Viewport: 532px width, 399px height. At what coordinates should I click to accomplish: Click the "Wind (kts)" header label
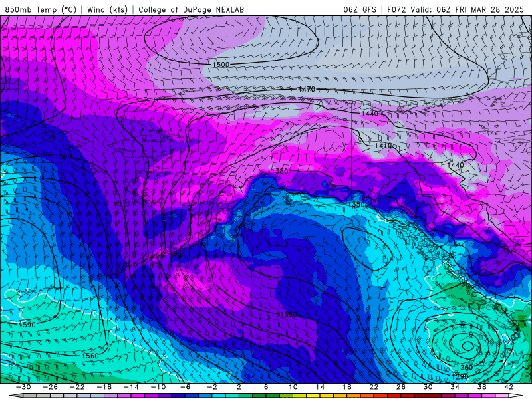pos(107,9)
